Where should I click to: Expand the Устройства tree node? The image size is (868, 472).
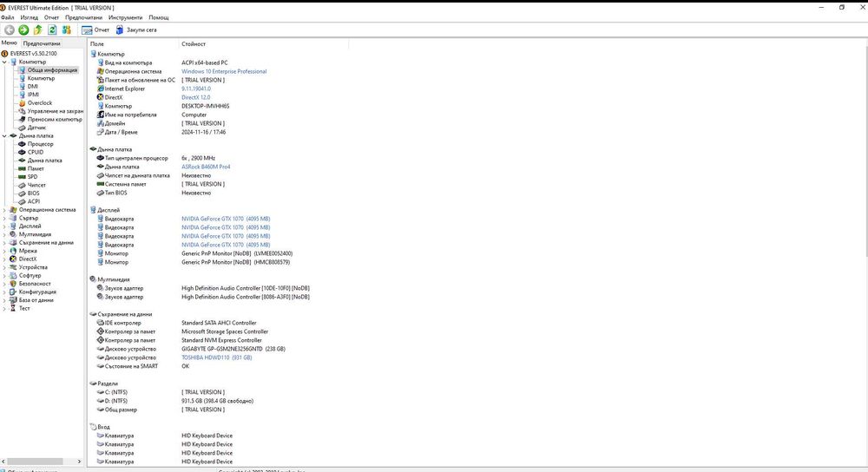[4, 267]
